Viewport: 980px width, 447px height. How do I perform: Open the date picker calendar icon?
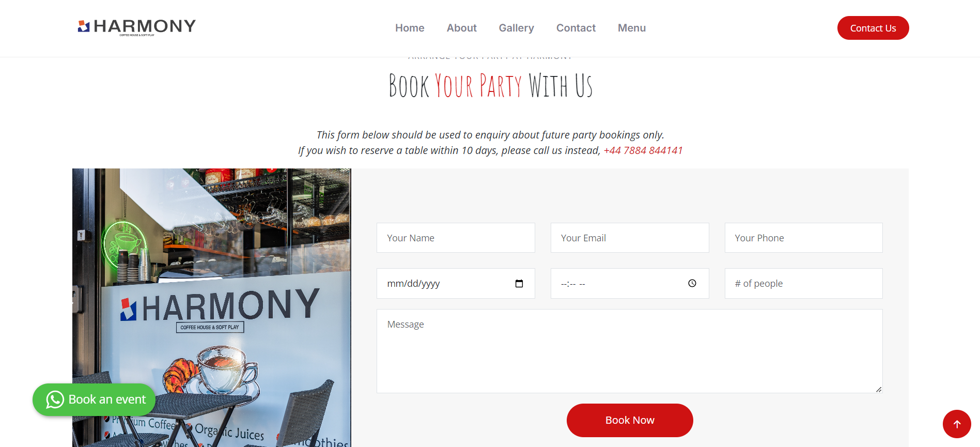pyautogui.click(x=519, y=283)
